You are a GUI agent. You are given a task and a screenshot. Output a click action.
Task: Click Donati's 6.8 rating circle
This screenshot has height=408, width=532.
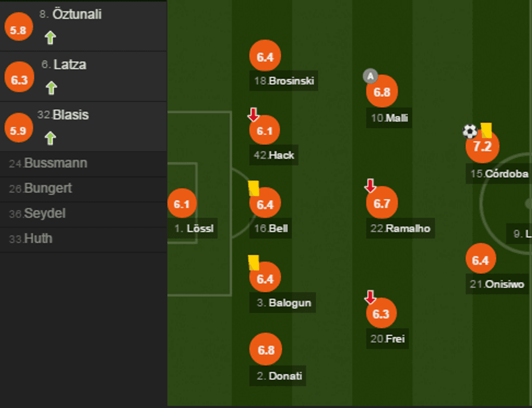(x=265, y=350)
